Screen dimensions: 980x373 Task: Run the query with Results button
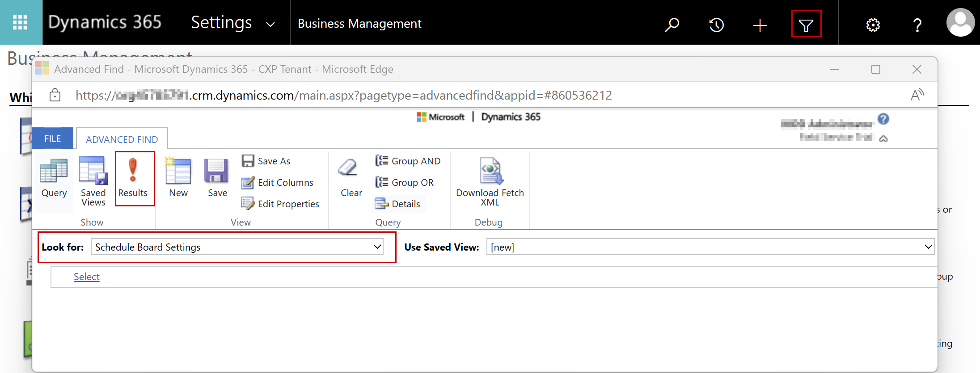(x=133, y=178)
